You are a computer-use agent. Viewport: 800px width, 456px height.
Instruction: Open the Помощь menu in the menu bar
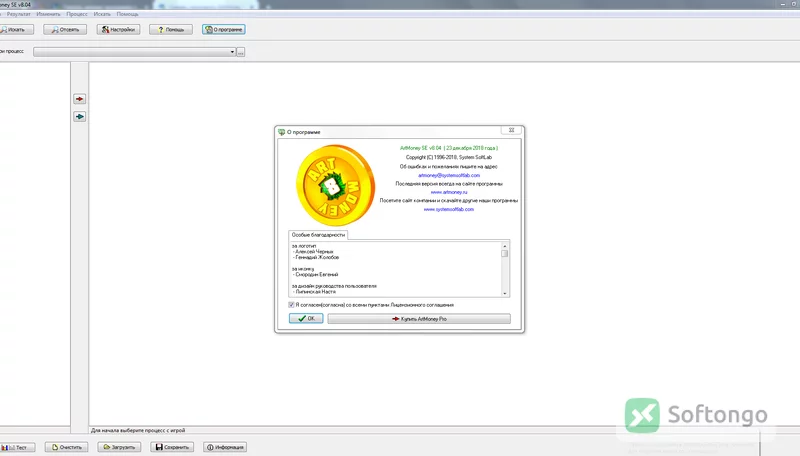coord(127,14)
